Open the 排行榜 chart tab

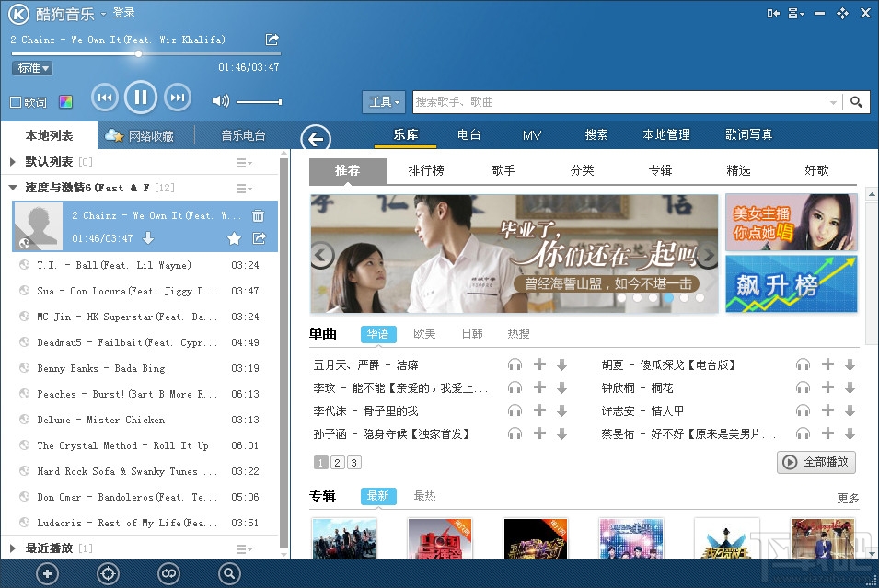[426, 170]
